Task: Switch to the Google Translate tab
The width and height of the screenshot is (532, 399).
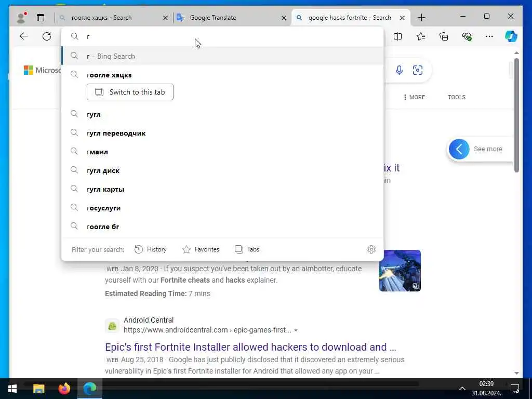Action: coord(232,18)
